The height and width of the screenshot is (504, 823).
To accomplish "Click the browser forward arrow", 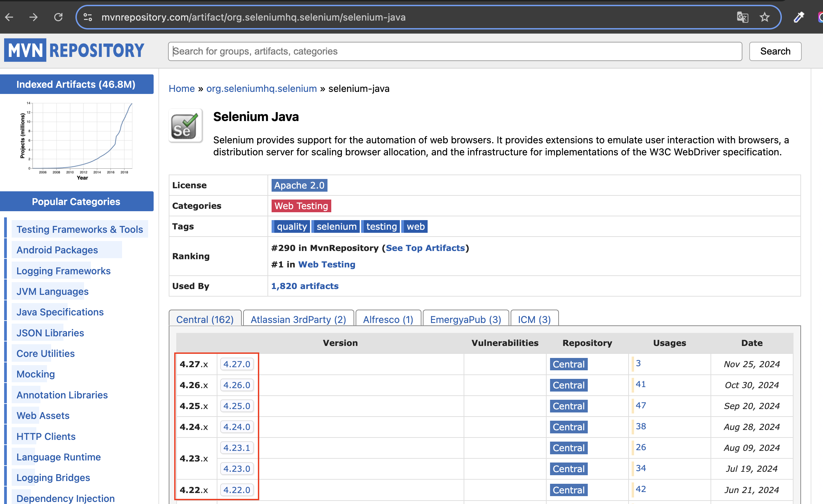I will point(33,17).
